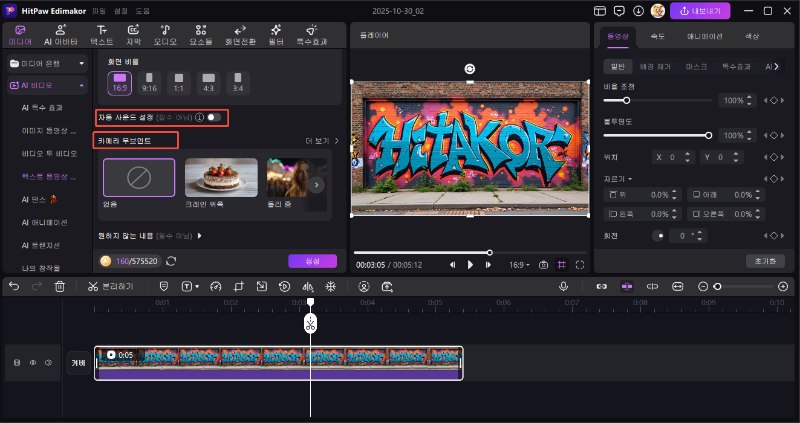The height and width of the screenshot is (423, 800).
Task: Click the purple Generate button
Action: 312,261
